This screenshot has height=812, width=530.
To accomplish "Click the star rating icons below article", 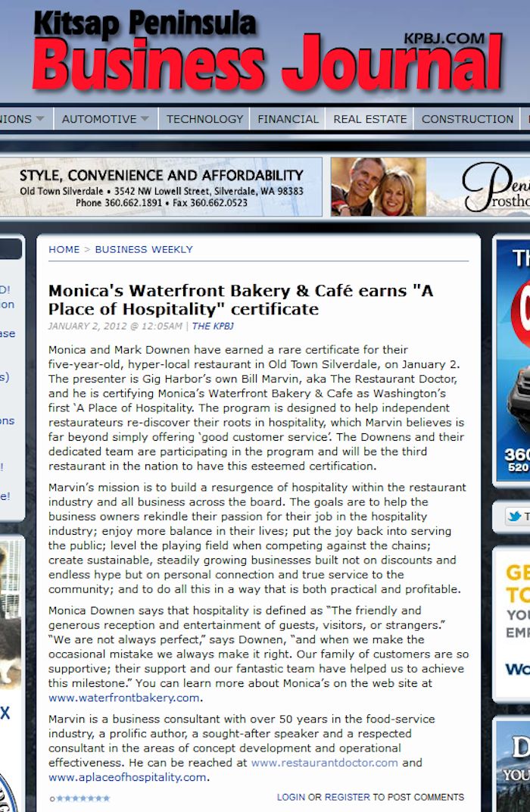I will pos(80,798).
